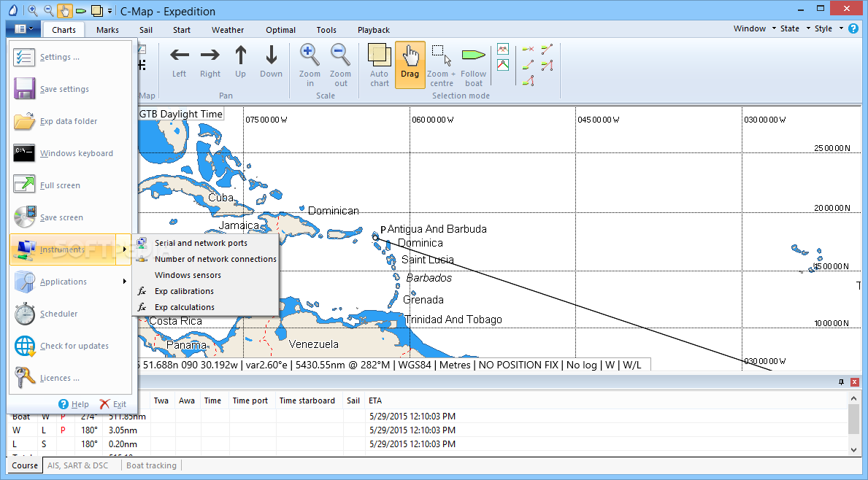
Task: Select the drag hand icon in title bar
Action: (65, 10)
